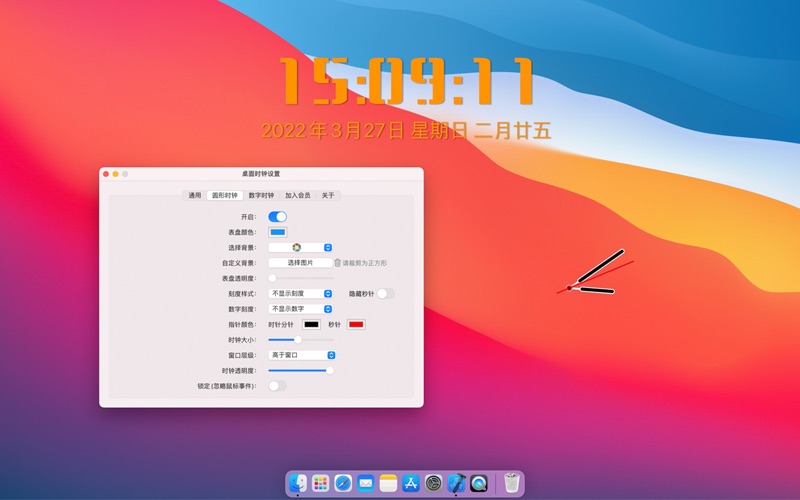Open Launchpad in the dock
Screen dimensions: 800x500
tap(320, 483)
